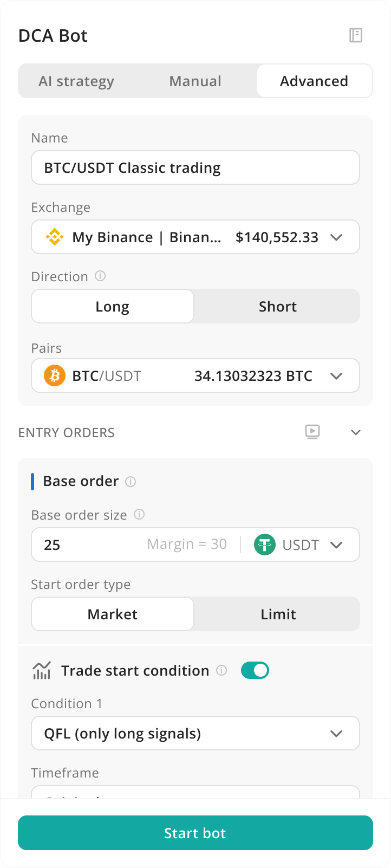Collapse the Entry Orders section
This screenshot has height=868, width=391.
coord(356,432)
